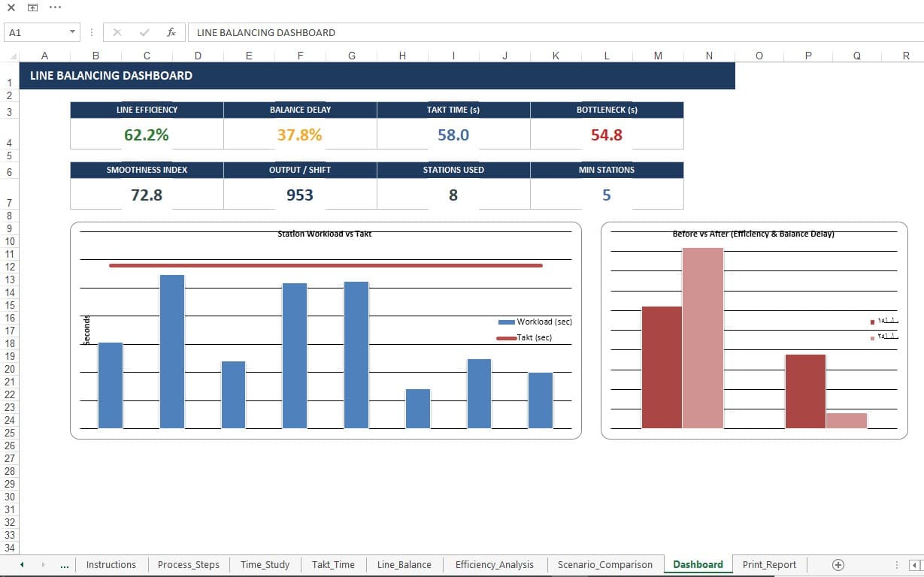Confirm entry with the checkmark icon
Image resolution: width=924 pixels, height=577 pixels.
point(144,32)
